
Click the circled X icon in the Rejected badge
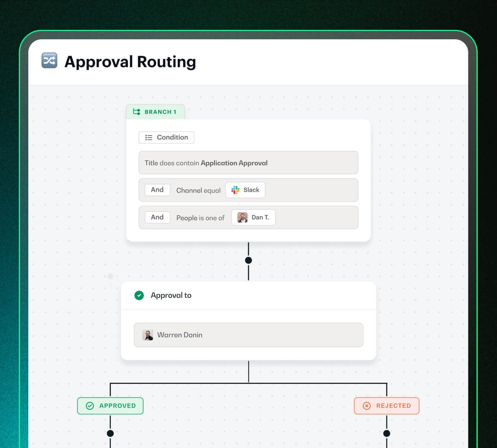[x=366, y=406]
